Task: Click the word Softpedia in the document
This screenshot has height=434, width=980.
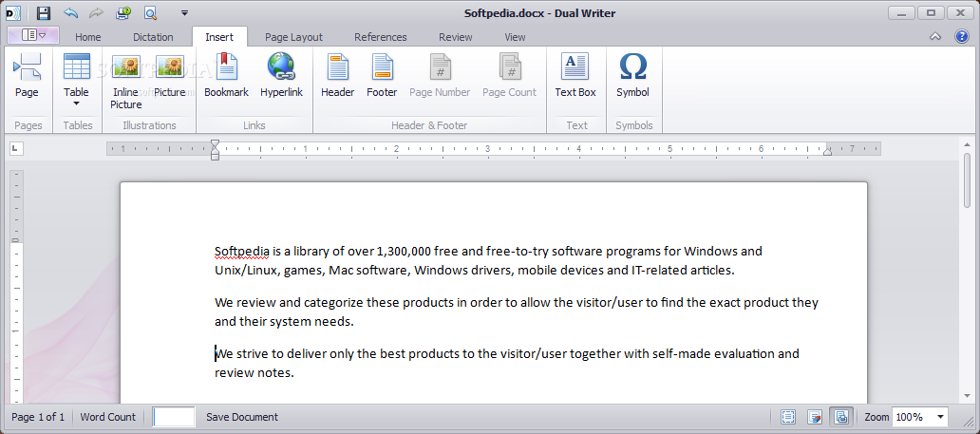Action: pos(242,252)
